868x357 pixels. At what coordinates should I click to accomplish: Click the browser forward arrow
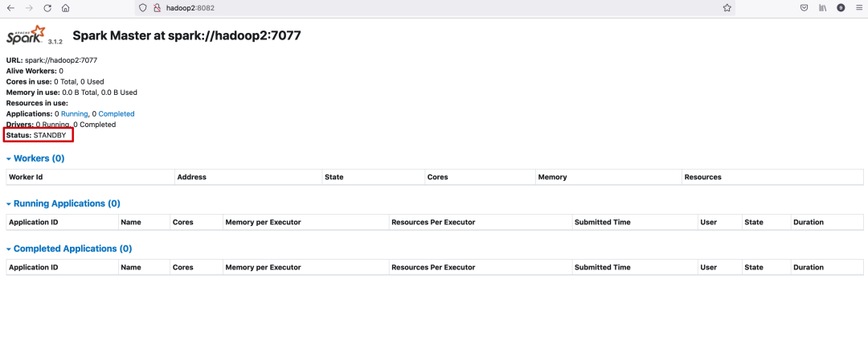(30, 8)
